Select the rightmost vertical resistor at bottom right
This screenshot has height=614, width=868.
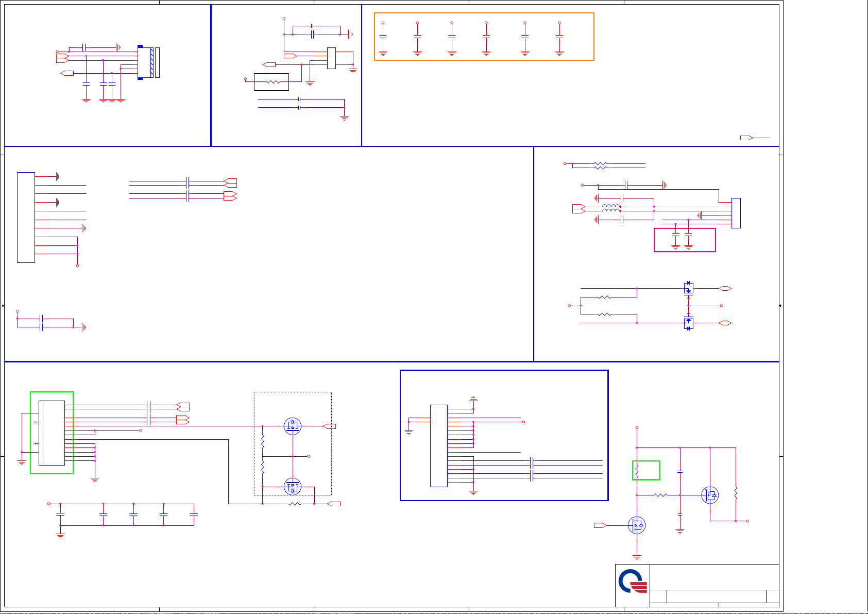(736, 493)
